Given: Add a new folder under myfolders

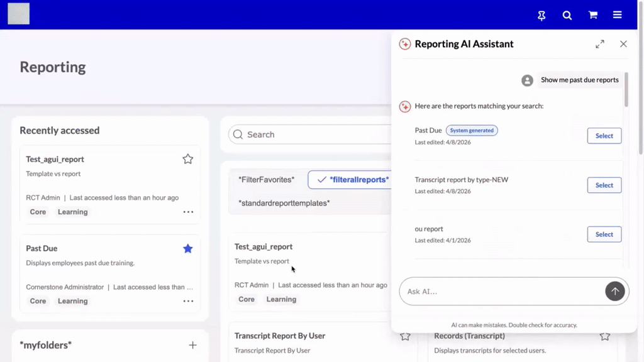Looking at the screenshot, I should tap(192, 345).
